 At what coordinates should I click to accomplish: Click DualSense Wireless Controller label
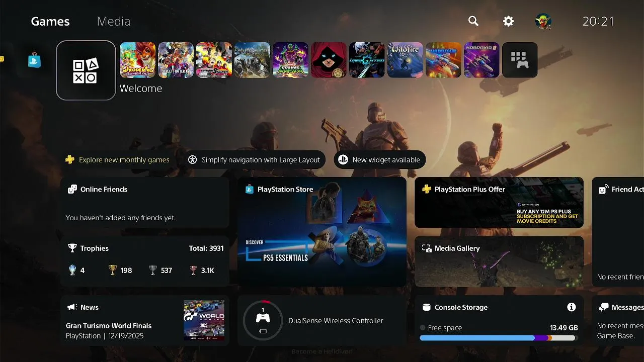[x=336, y=321]
